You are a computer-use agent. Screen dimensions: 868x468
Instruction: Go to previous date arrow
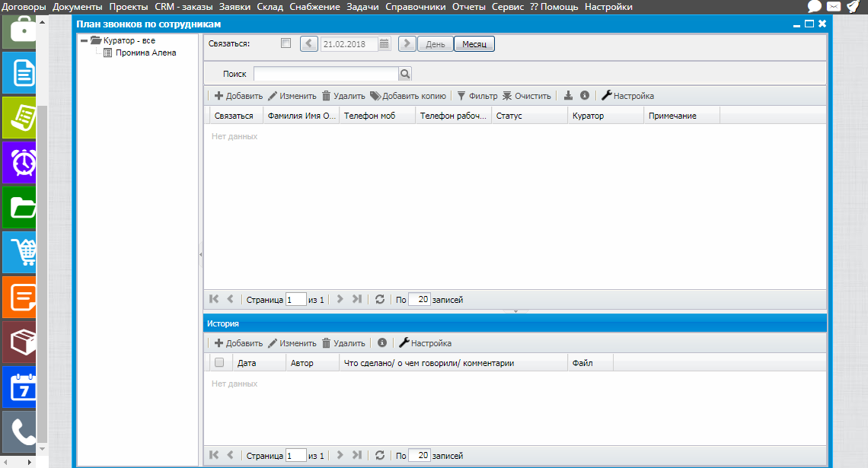click(x=309, y=43)
